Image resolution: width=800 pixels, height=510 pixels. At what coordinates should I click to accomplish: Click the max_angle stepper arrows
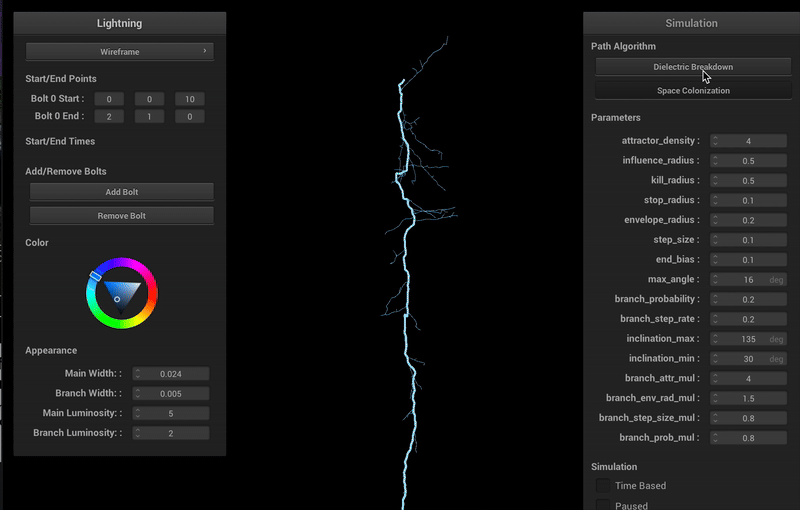[715, 280]
